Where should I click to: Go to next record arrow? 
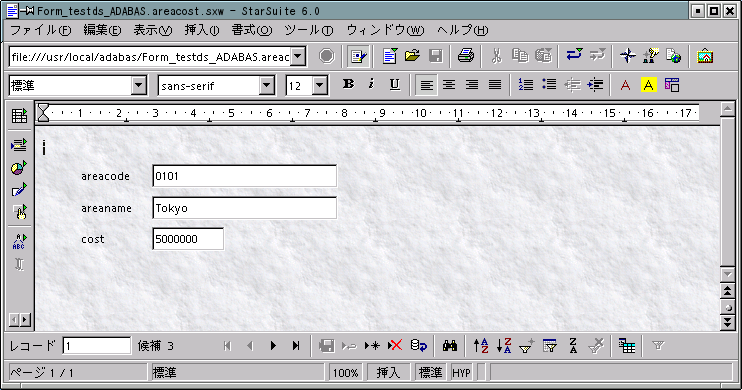click(x=273, y=346)
